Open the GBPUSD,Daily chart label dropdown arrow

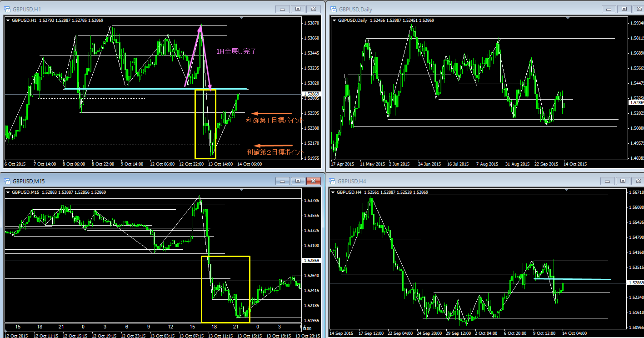pos(334,20)
